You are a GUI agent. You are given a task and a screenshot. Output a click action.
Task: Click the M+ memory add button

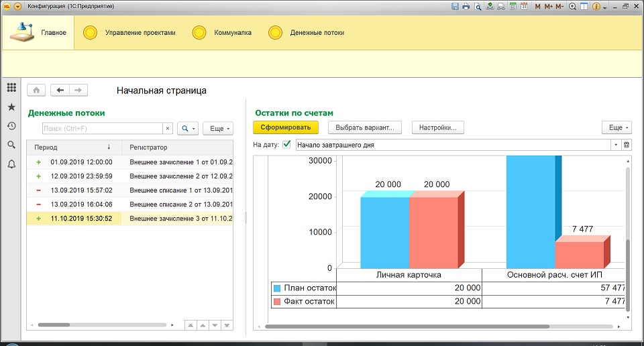point(548,6)
